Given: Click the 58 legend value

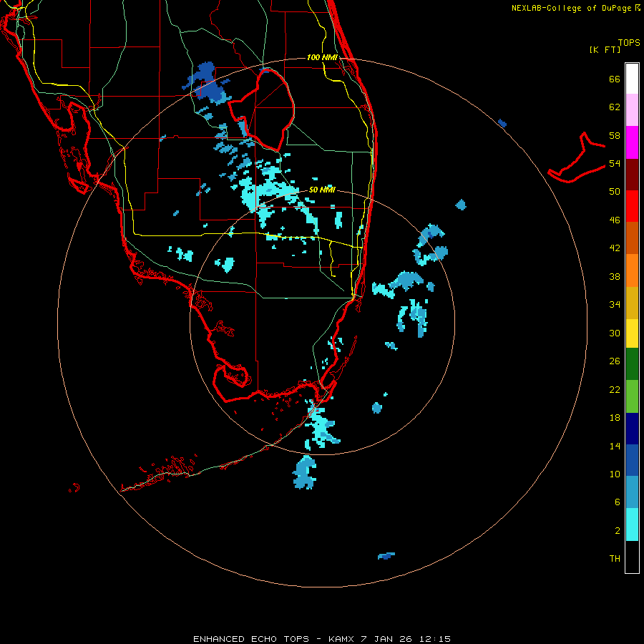Looking at the screenshot, I should click(x=615, y=135).
